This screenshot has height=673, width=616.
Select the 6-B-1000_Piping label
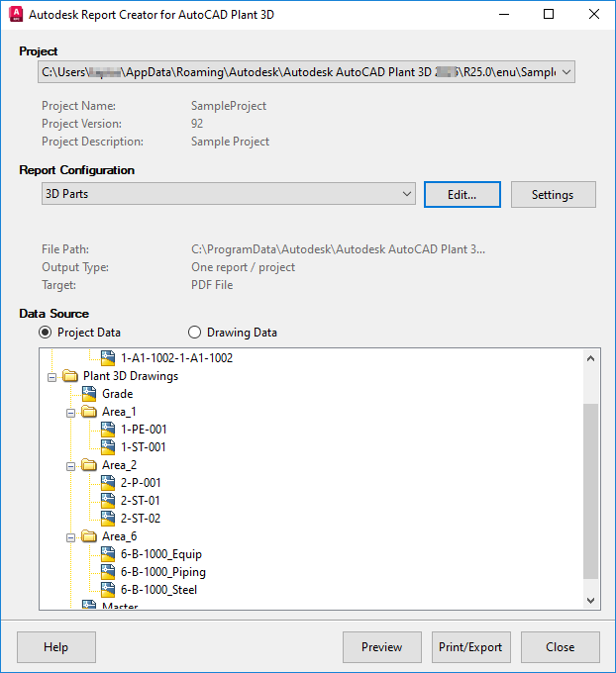click(163, 572)
